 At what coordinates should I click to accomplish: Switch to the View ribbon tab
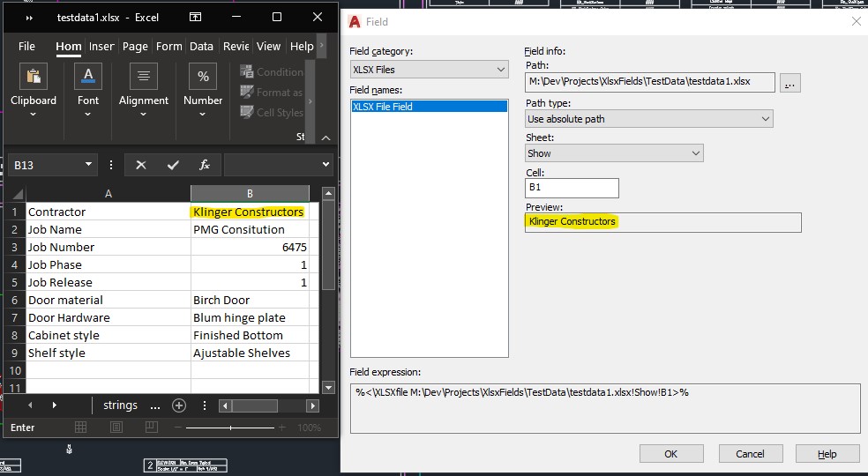pos(268,47)
